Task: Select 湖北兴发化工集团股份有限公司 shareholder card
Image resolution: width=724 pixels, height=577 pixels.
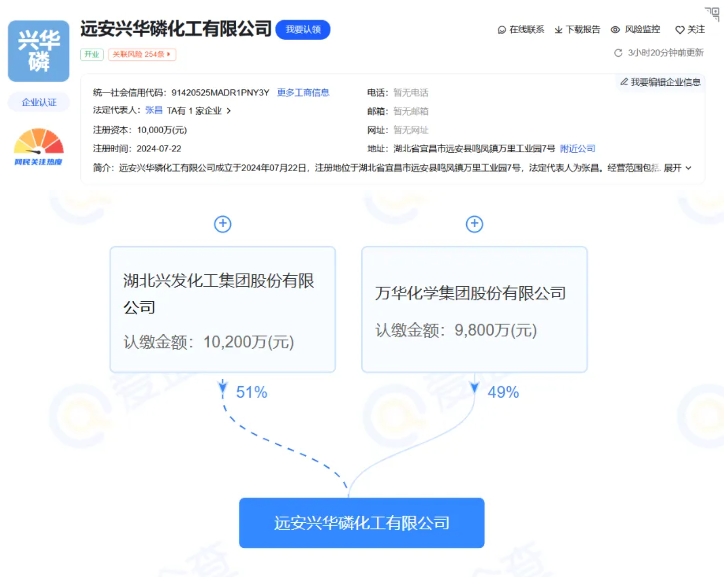Action: 223,309
